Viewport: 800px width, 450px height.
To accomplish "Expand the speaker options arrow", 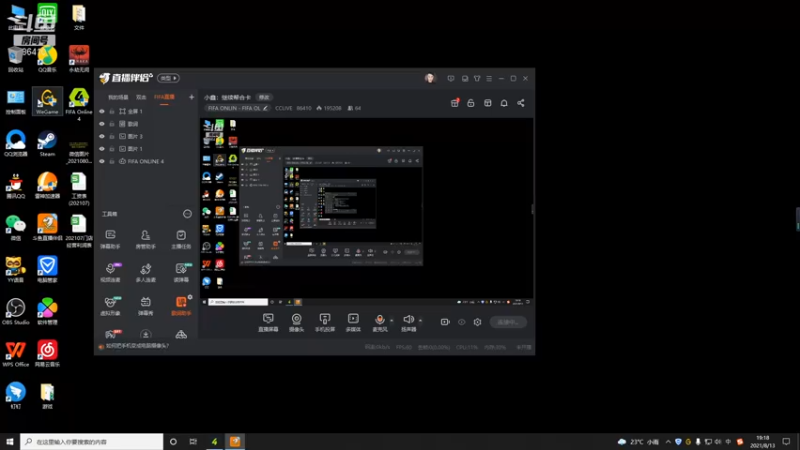I will coord(420,321).
